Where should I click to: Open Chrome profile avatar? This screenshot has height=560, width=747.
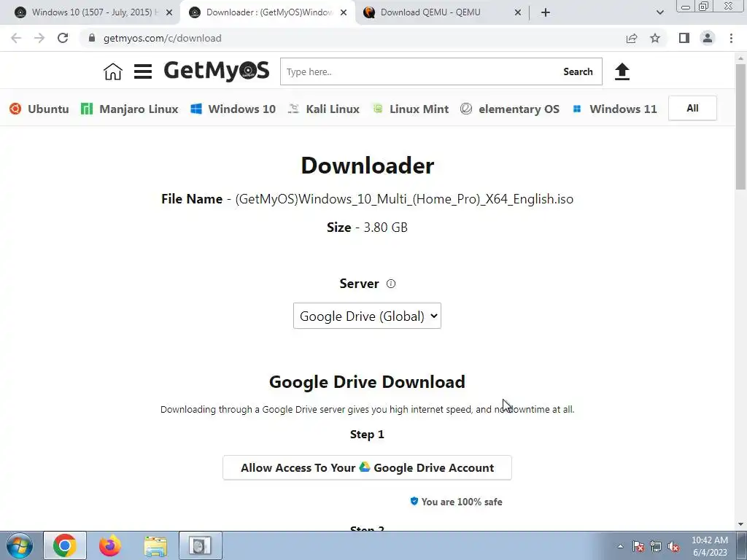[x=708, y=38]
